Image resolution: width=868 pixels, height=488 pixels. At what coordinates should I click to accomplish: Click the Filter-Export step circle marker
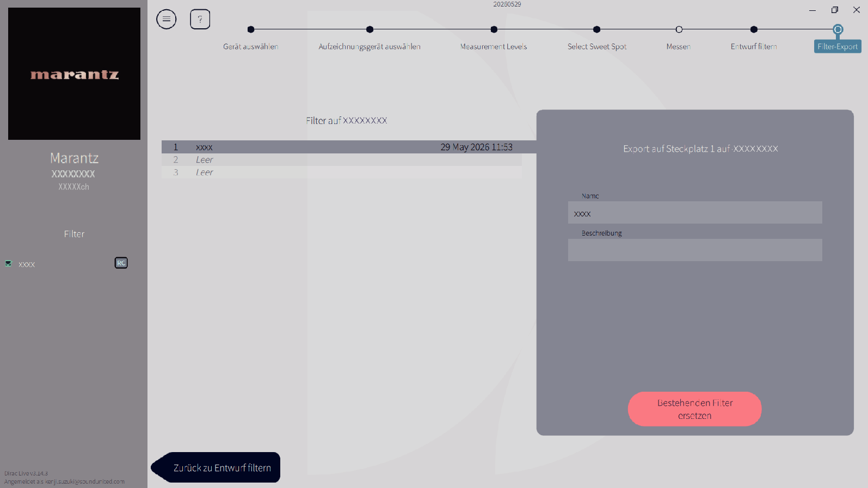pos(838,29)
